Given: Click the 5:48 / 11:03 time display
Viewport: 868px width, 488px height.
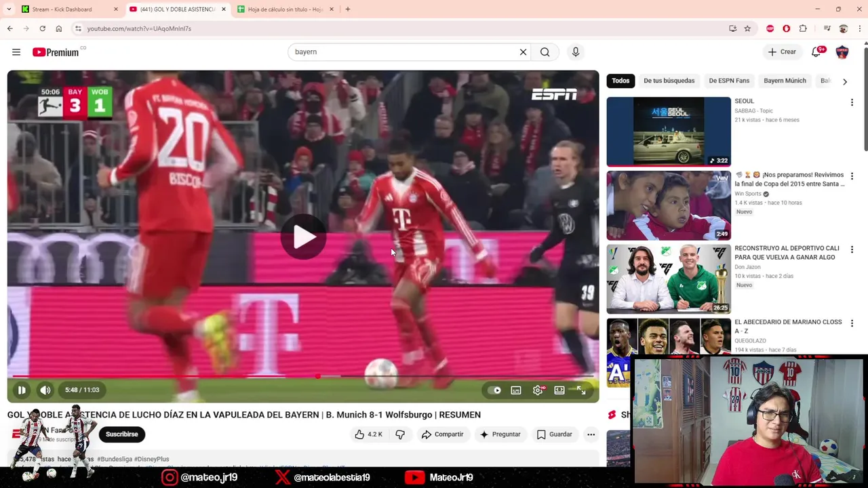Looking at the screenshot, I should pos(82,390).
